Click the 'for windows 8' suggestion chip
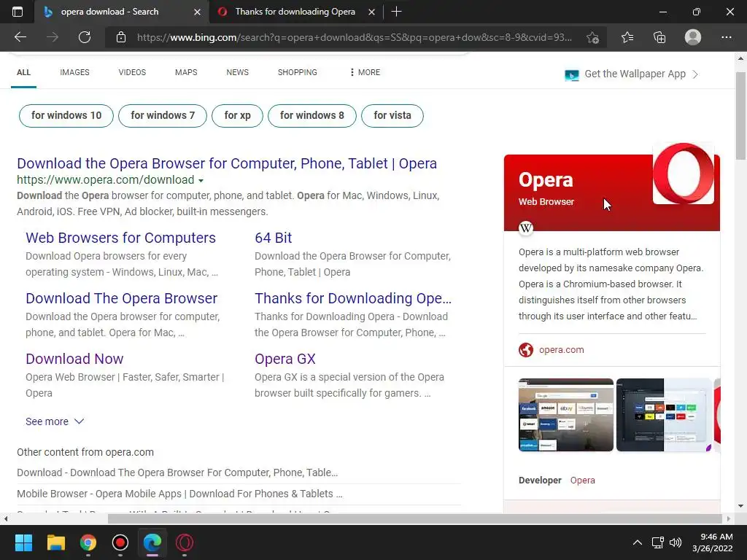Image resolution: width=747 pixels, height=560 pixels. 312,116
